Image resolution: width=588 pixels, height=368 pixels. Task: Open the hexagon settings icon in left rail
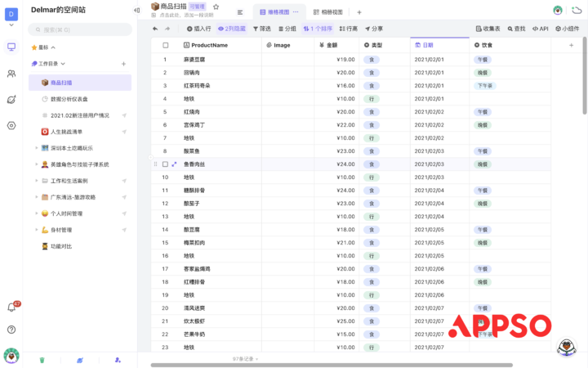click(11, 125)
